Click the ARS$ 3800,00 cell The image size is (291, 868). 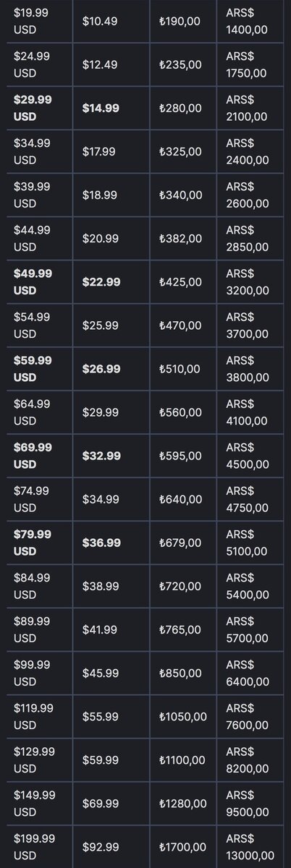pyautogui.click(x=253, y=368)
